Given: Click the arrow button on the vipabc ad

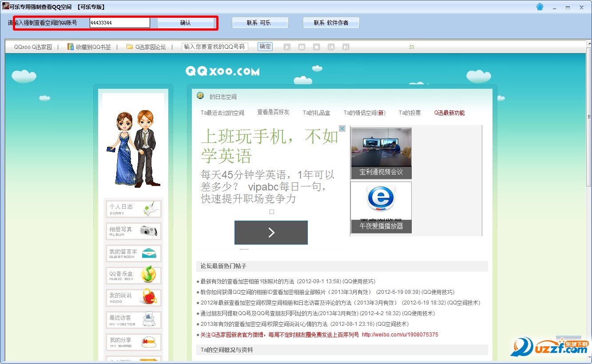Looking at the screenshot, I should click(271, 233).
